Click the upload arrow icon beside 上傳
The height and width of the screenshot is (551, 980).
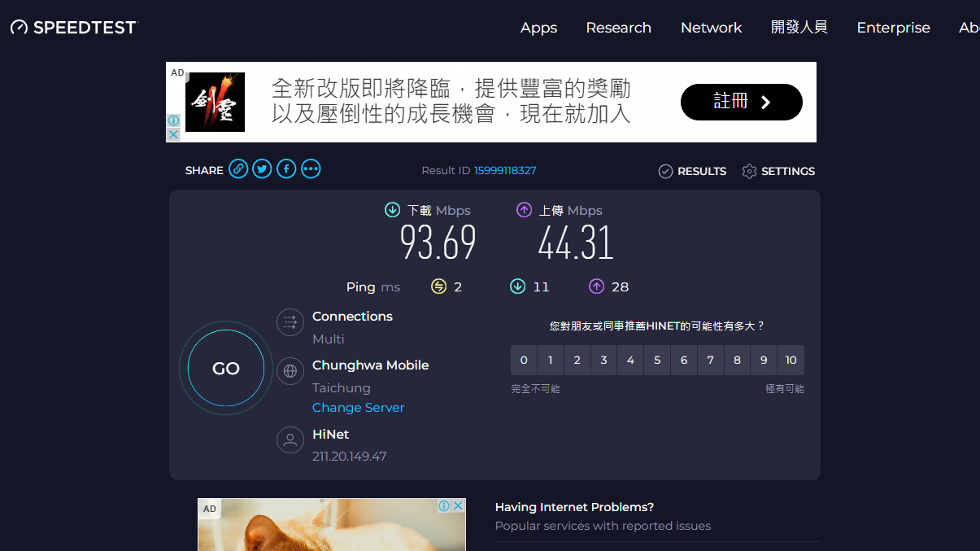(524, 210)
